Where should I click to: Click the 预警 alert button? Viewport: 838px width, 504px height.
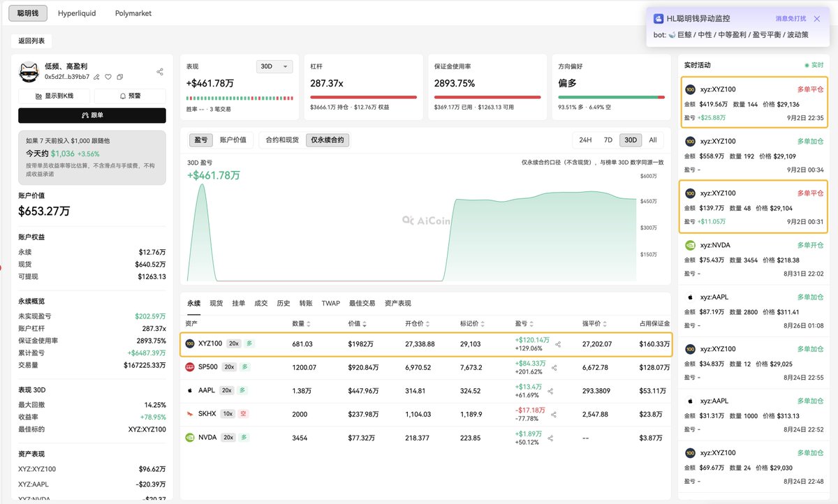(130, 96)
